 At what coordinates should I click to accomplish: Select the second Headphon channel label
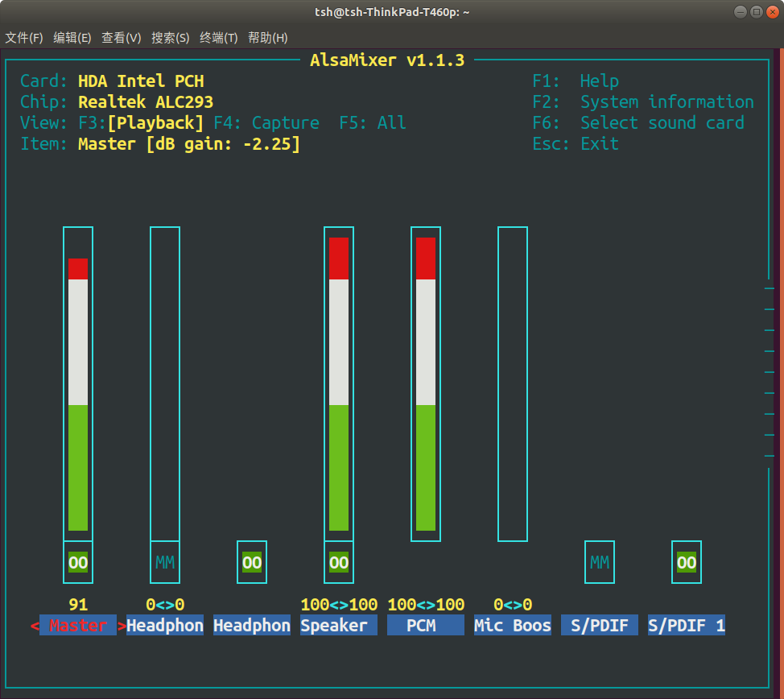pyautogui.click(x=251, y=625)
